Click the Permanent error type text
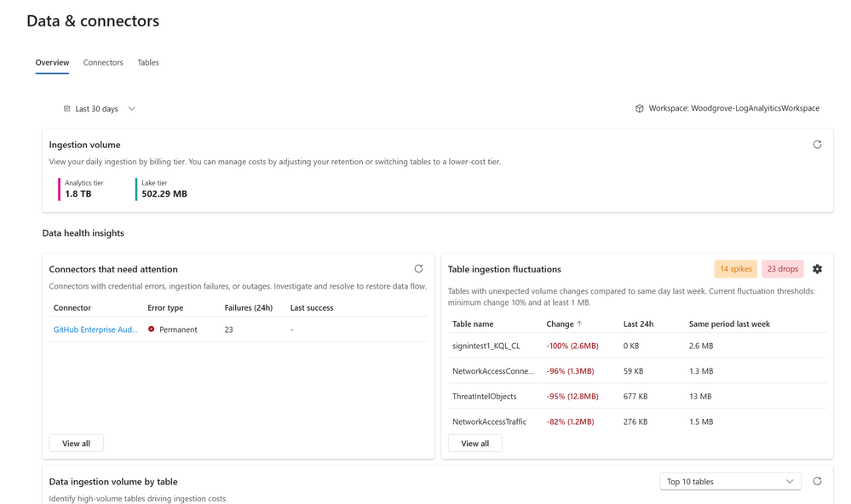The image size is (851, 504). [178, 329]
